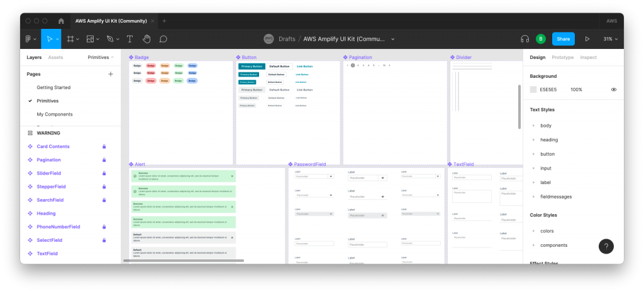
Task: Open the Figma main menu icon
Action: click(28, 39)
